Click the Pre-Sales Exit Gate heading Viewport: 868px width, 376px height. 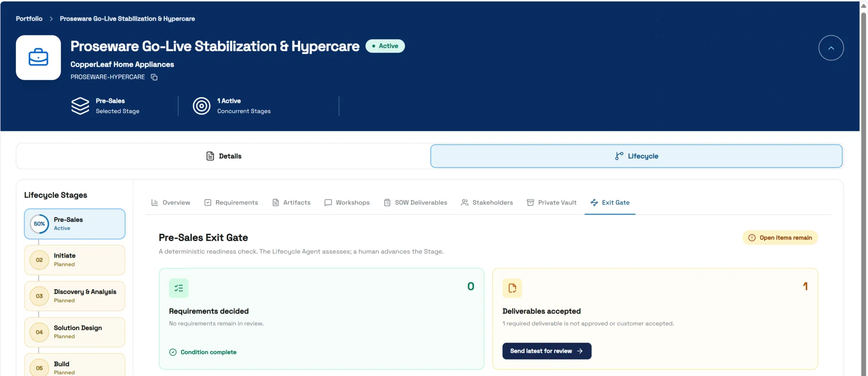[x=203, y=238]
